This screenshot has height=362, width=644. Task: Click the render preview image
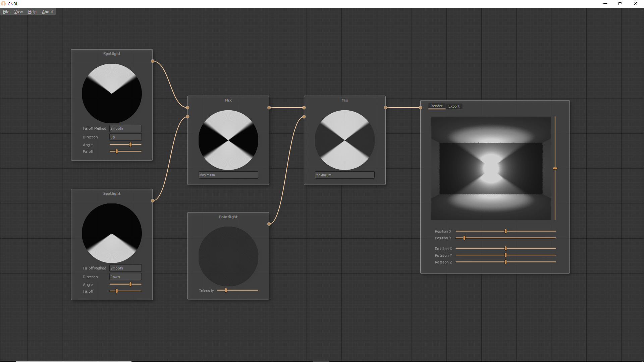tap(490, 168)
